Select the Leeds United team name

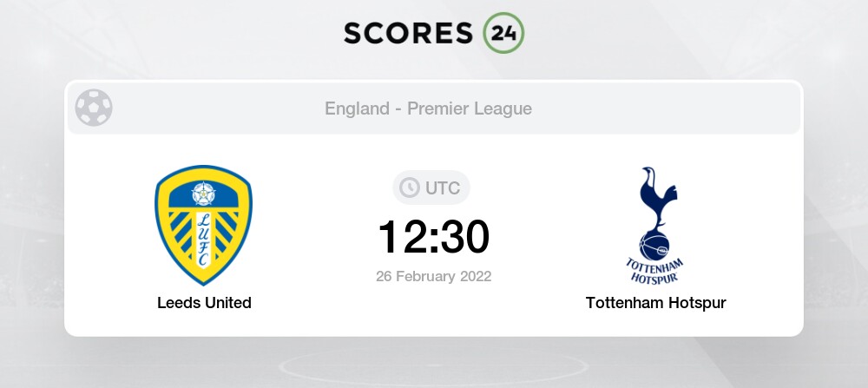click(204, 303)
